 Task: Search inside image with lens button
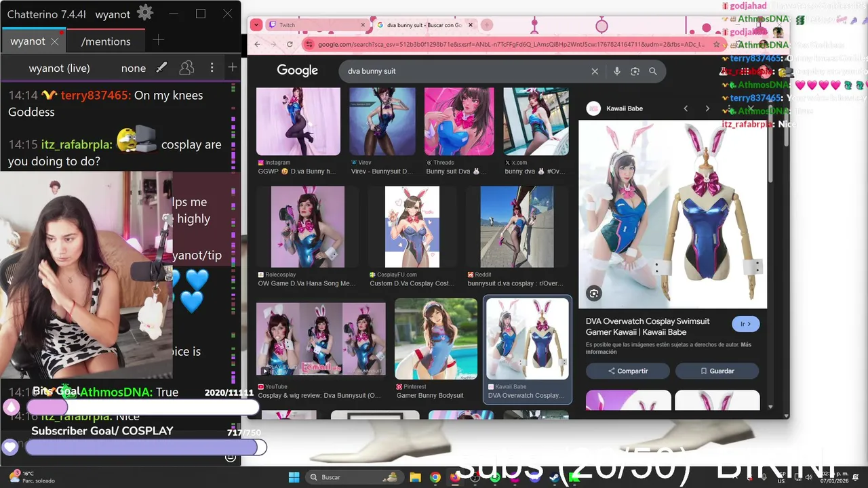tap(594, 293)
